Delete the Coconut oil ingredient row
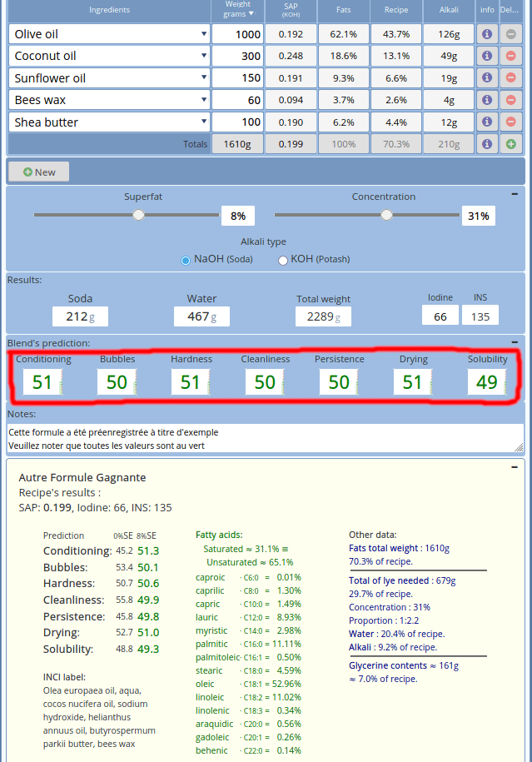The height and width of the screenshot is (762, 532). click(510, 56)
